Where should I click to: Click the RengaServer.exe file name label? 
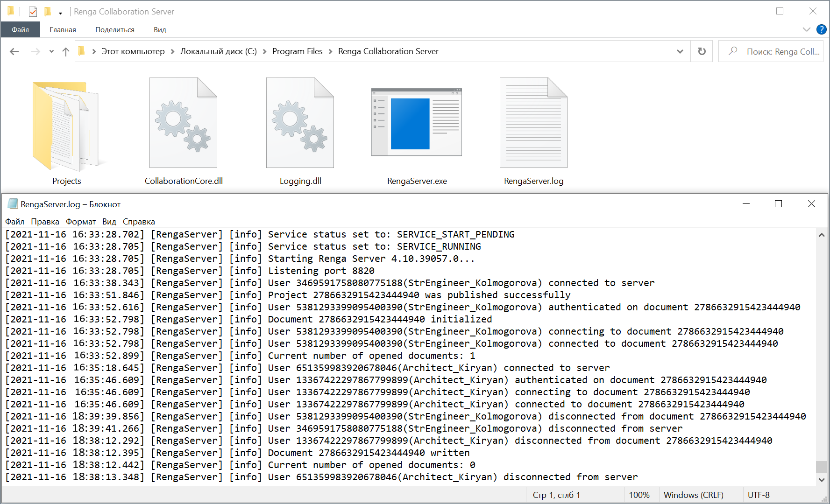pyautogui.click(x=417, y=181)
